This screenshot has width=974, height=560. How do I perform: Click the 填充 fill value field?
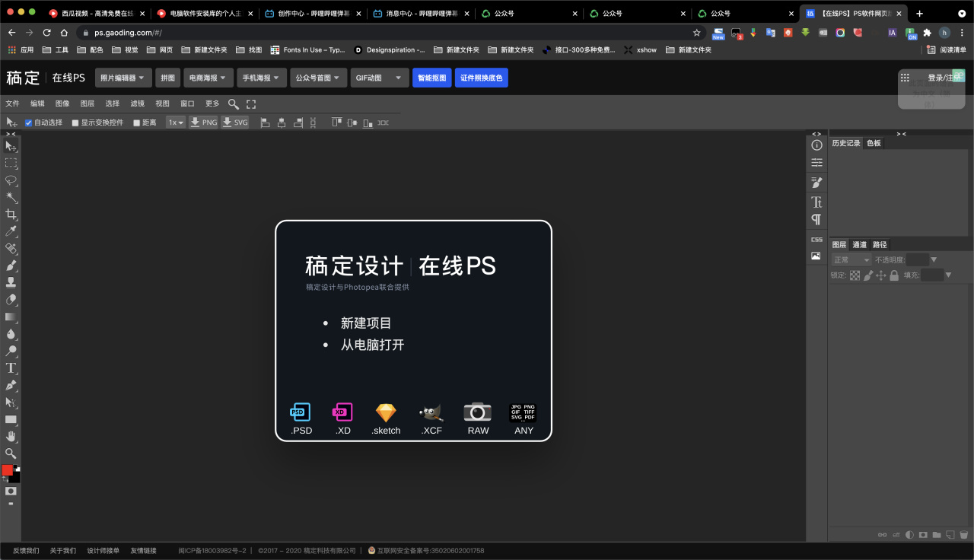pos(932,275)
